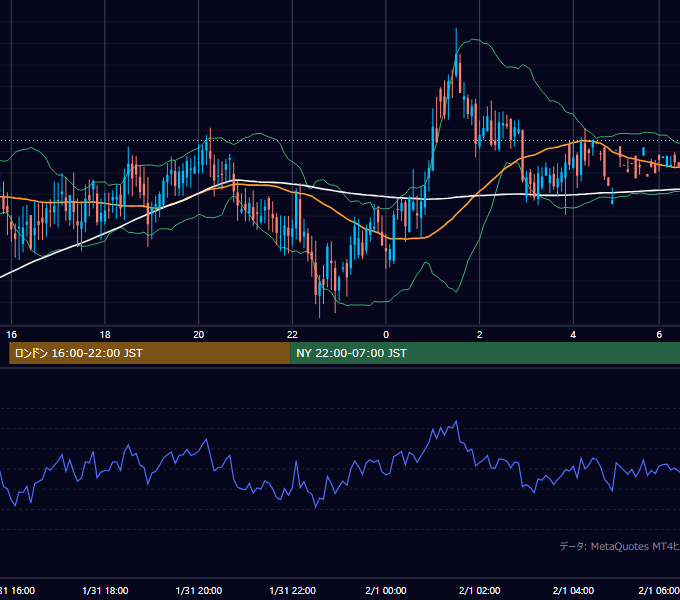Click the hour 16 axis label
The width and height of the screenshot is (680, 600).
coord(12,335)
